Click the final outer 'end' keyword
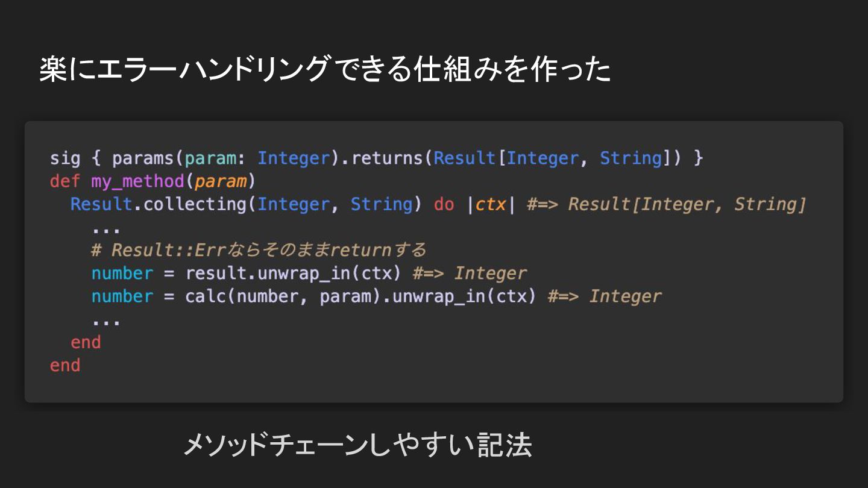Image resolution: width=868 pixels, height=488 pixels. click(65, 365)
